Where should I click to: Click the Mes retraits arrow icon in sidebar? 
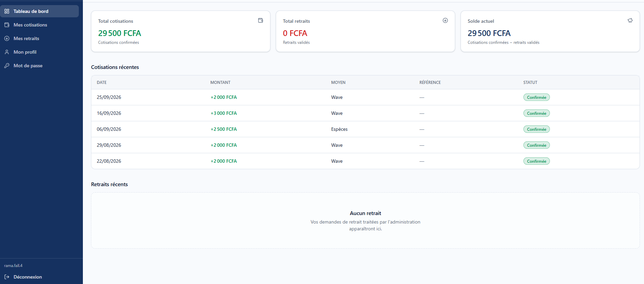coord(7,38)
